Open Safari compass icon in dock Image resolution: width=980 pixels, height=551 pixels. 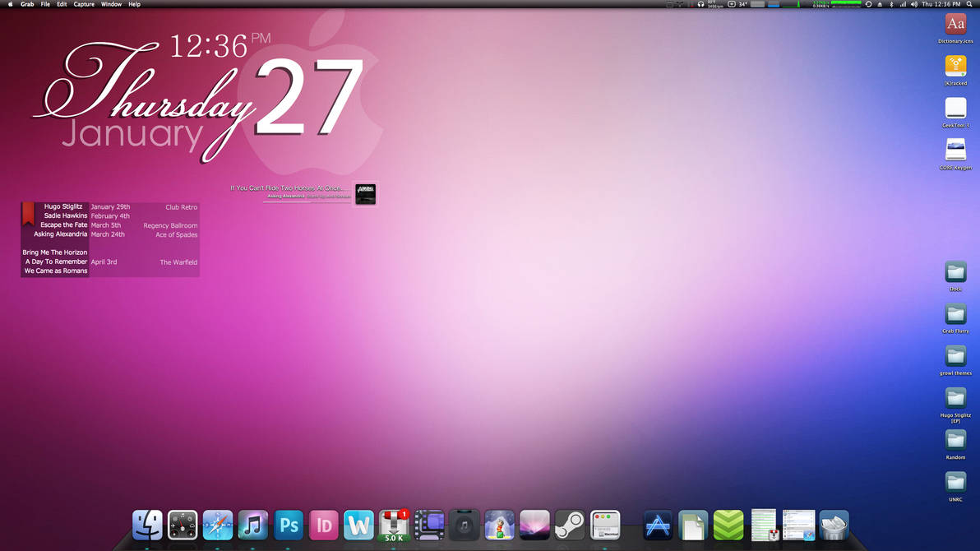[218, 525]
